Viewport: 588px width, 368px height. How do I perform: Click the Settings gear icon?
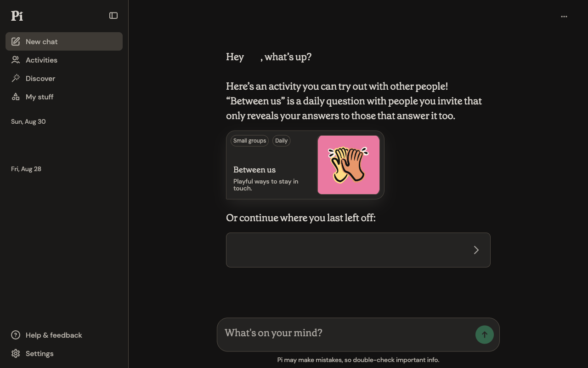[16, 353]
